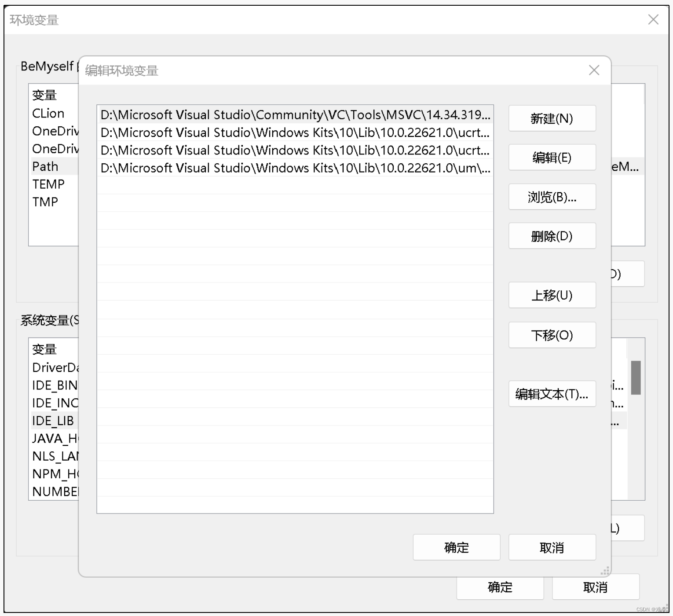This screenshot has height=616, width=673.
Task: Click the 删除(D) button in edit dialog
Action: coord(552,236)
